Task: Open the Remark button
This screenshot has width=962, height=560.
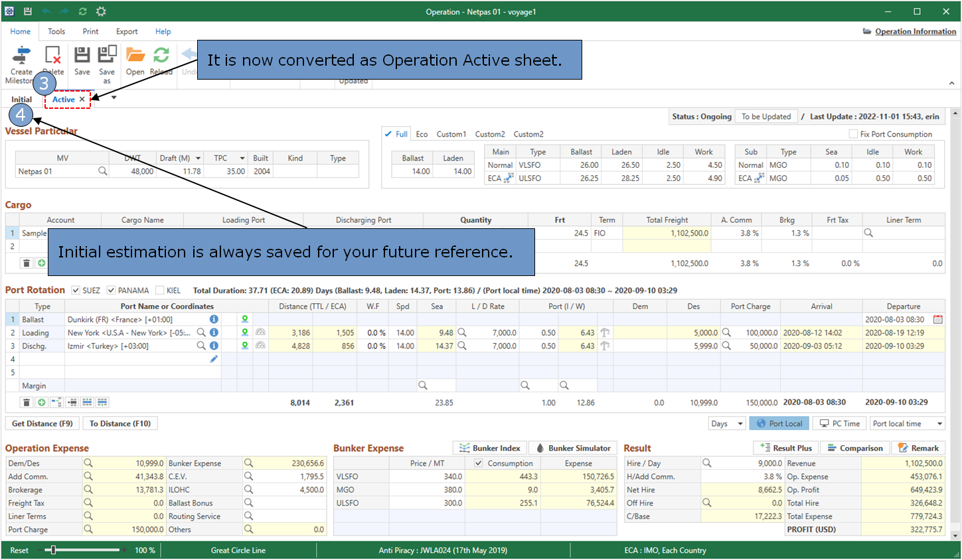Action: [918, 448]
